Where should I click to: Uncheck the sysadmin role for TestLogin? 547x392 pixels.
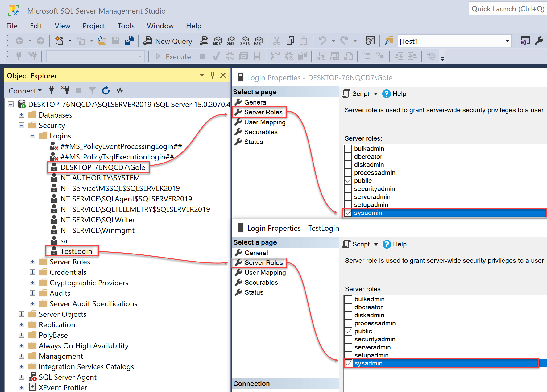[348, 363]
